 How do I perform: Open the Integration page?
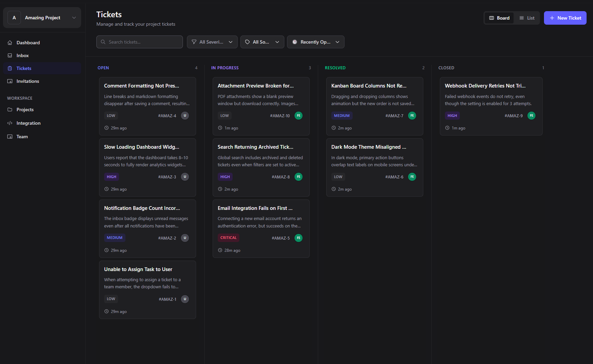pos(28,123)
